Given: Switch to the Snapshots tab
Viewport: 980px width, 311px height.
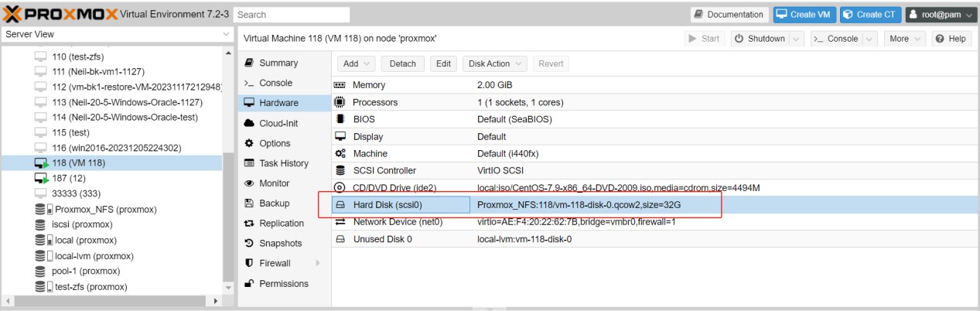Looking at the screenshot, I should click(x=281, y=244).
